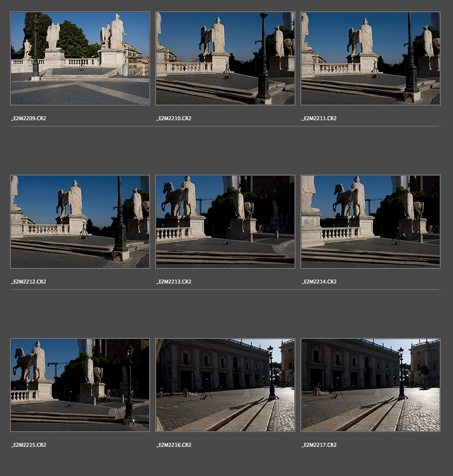Choose the _E2M2217.CR2 thumbnail image
453x476 pixels.
coord(370,385)
